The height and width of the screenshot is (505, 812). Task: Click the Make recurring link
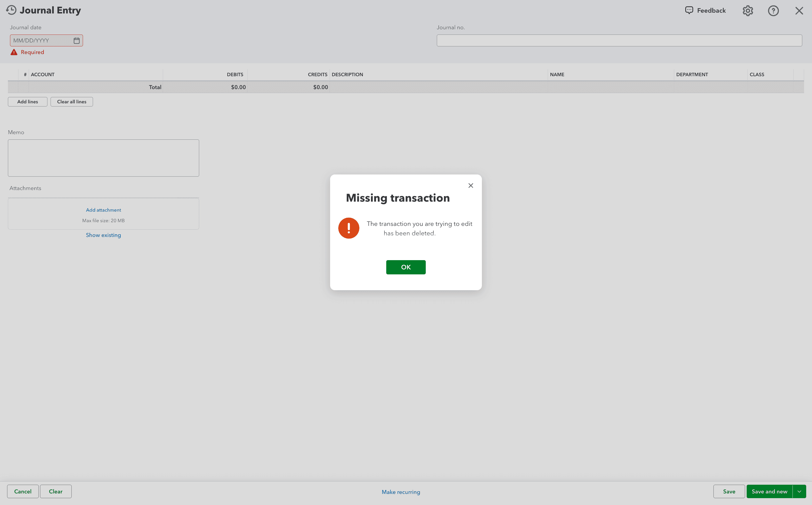pyautogui.click(x=401, y=492)
